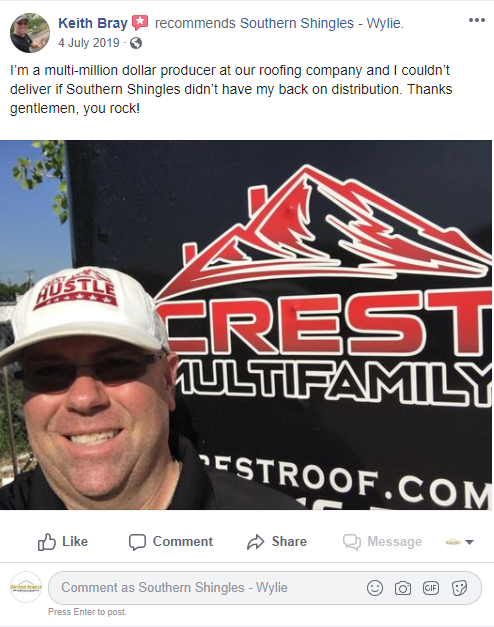Click the public globe privacy icon

tap(136, 43)
